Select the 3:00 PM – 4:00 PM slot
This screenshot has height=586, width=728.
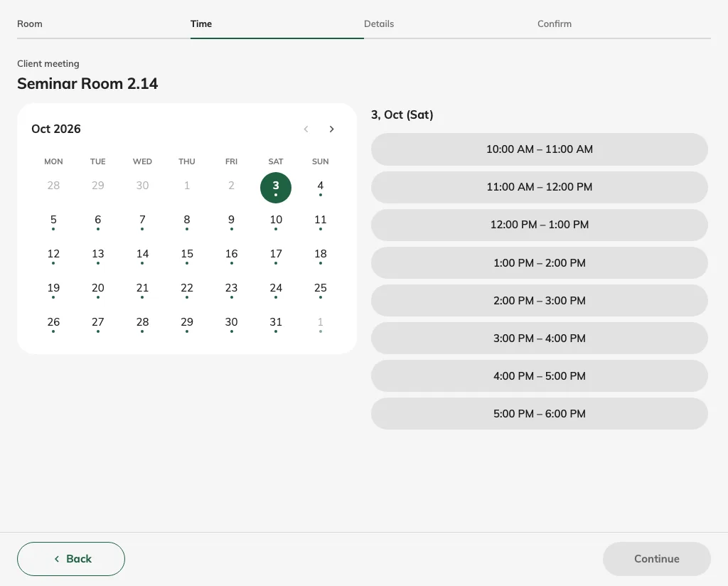click(540, 338)
